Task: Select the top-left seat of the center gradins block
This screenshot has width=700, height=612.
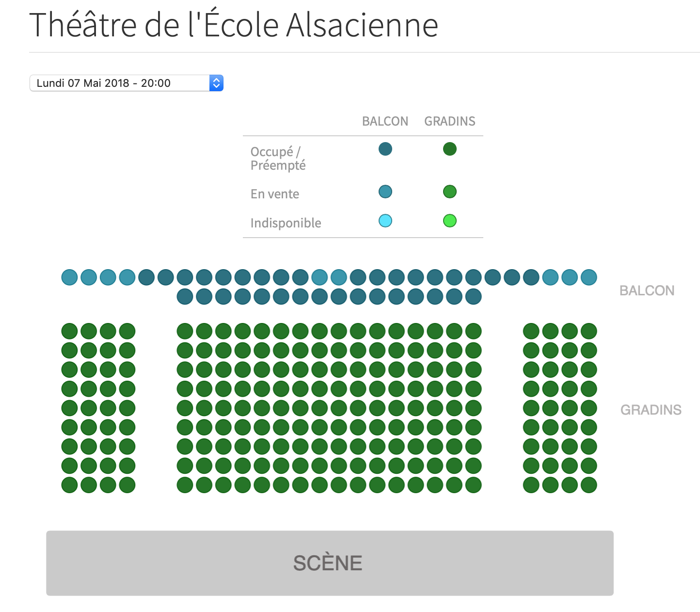Action: pyautogui.click(x=185, y=331)
